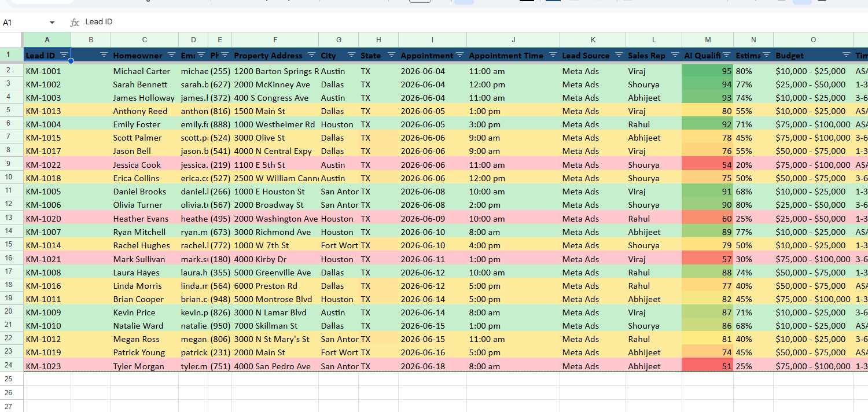Click sales rep Rahul in Emily Foster row
Screen dimensions: 868x412
click(654, 124)
